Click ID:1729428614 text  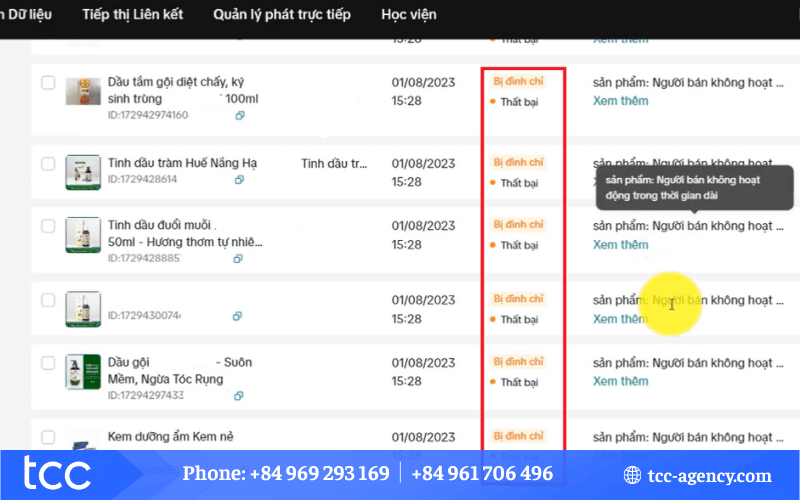coord(142,180)
